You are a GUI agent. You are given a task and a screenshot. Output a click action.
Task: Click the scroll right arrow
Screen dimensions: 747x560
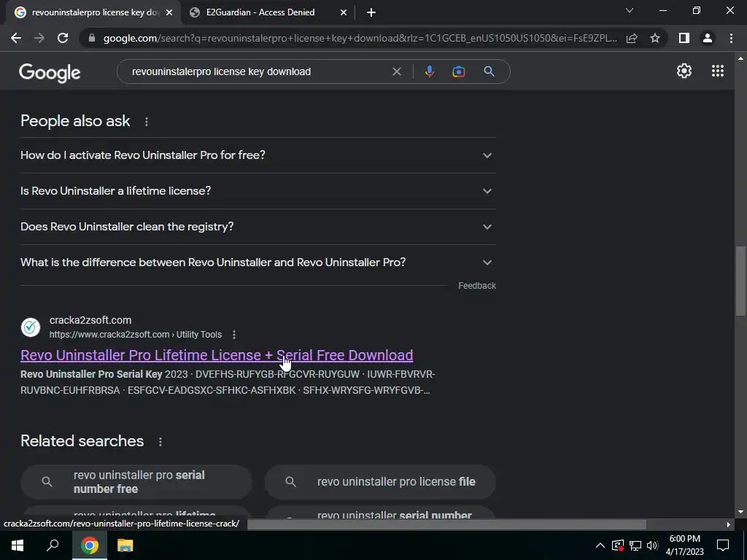[x=728, y=524]
